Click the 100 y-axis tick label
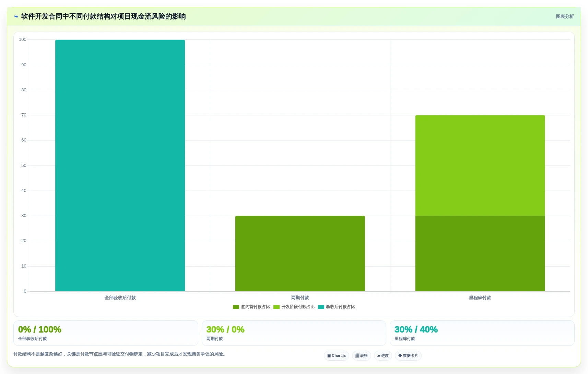 (23, 39)
